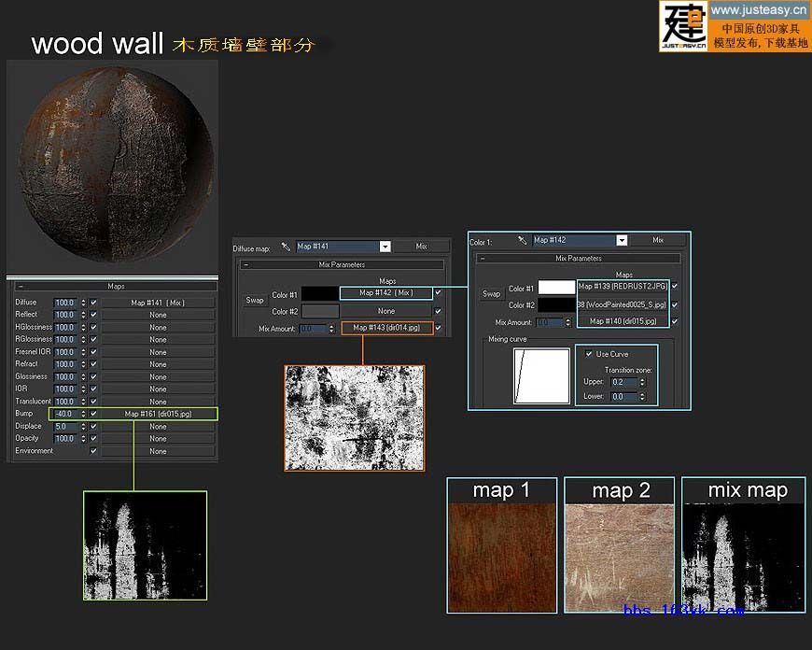Viewport: 812px width, 650px height.
Task: Toggle checkbox beside Map #139 (REDRUST2.JPG)
Action: [x=675, y=286]
